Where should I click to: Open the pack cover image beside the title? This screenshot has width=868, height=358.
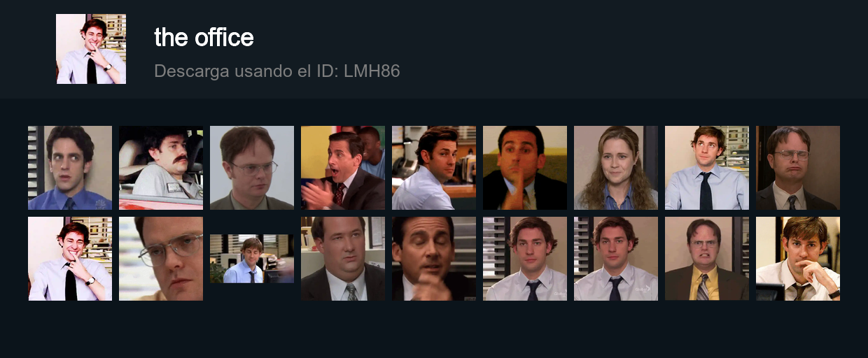click(x=91, y=49)
